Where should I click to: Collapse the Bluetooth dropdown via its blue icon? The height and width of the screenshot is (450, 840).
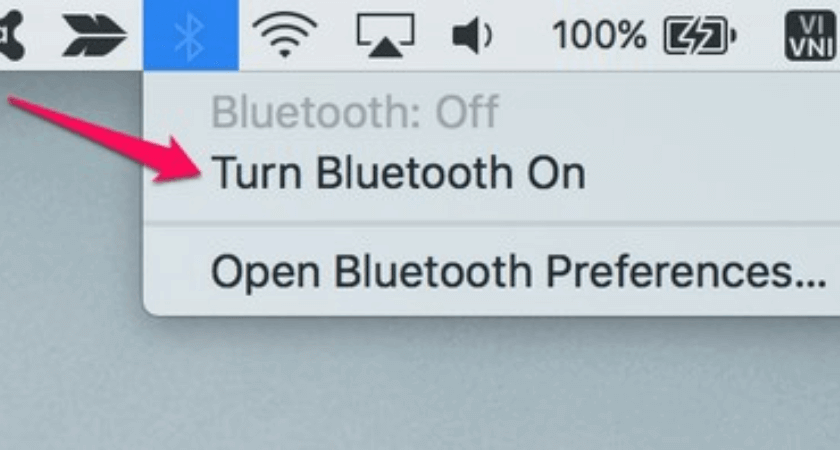click(191, 35)
